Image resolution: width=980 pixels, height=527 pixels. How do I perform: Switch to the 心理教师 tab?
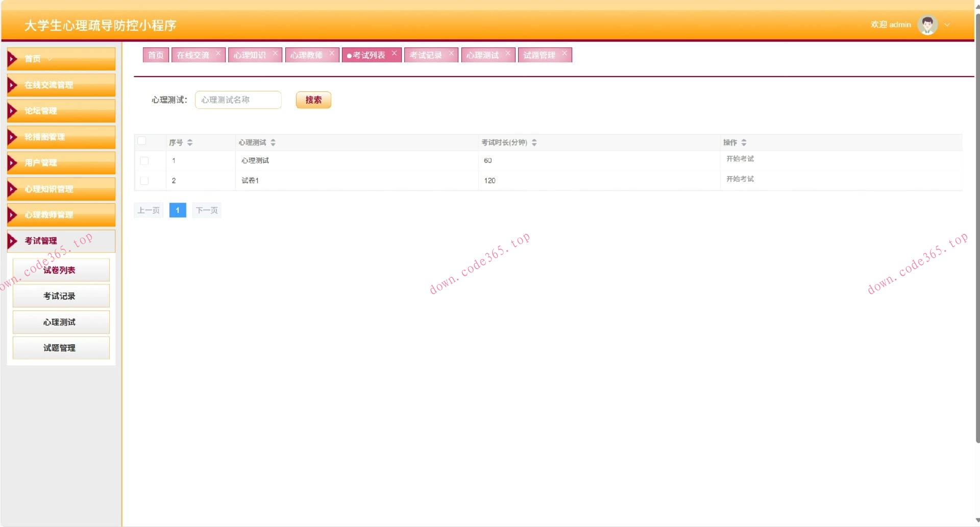[306, 55]
